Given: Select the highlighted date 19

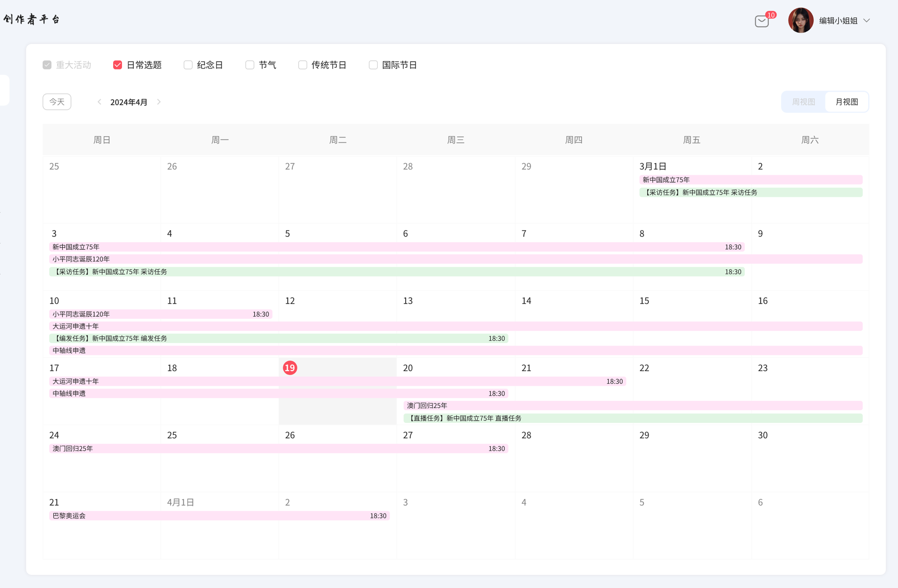Looking at the screenshot, I should (290, 368).
